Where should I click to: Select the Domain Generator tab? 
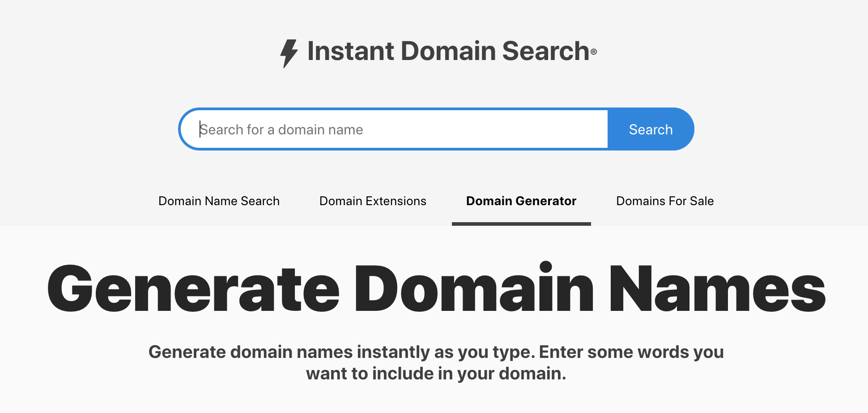tap(521, 201)
